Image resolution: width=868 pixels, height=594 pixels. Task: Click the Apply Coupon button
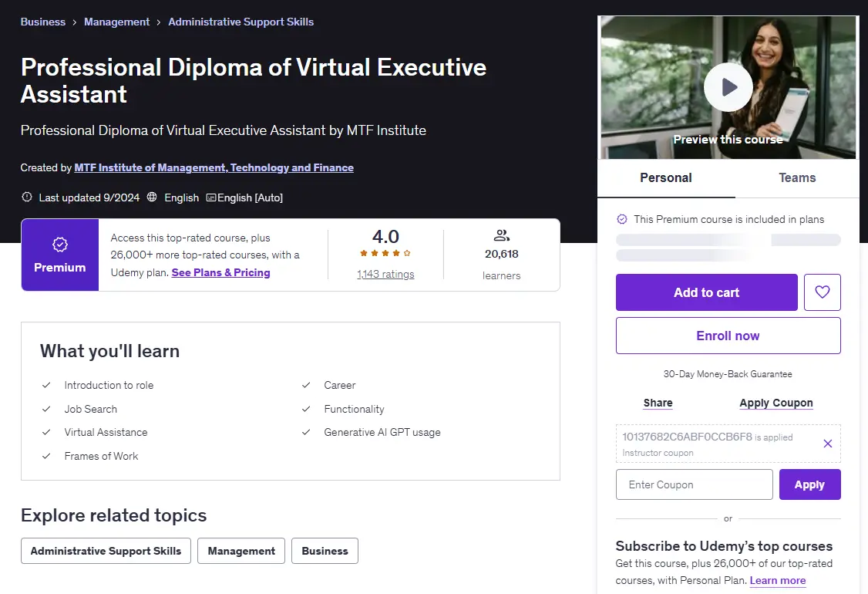[x=776, y=403]
